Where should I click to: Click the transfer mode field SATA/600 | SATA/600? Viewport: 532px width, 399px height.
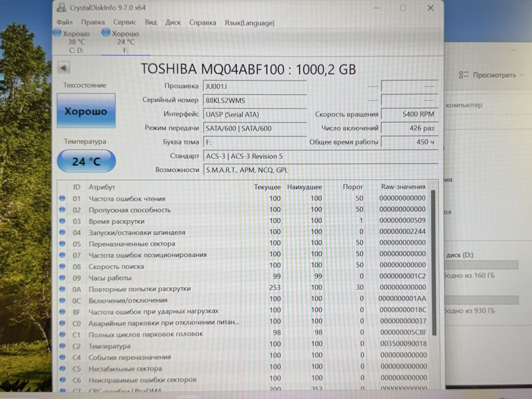click(x=255, y=128)
